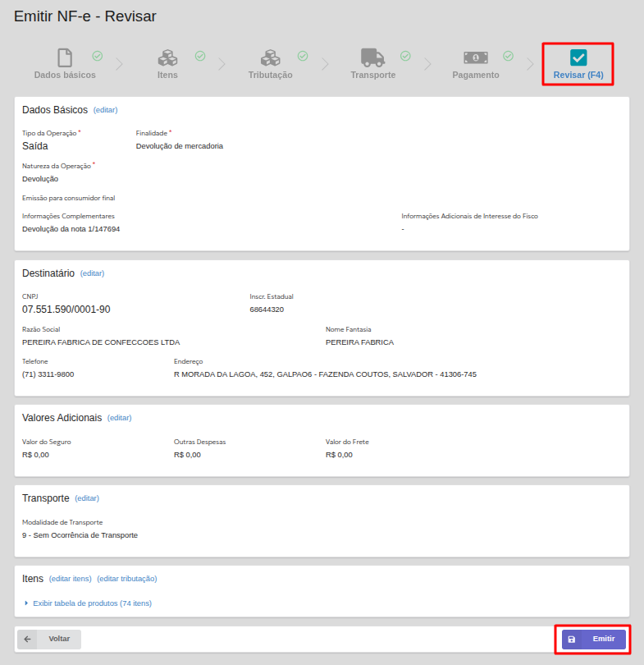Screen dimensions: 644x665
Task: Edit the Destinatário section
Action: (92, 273)
